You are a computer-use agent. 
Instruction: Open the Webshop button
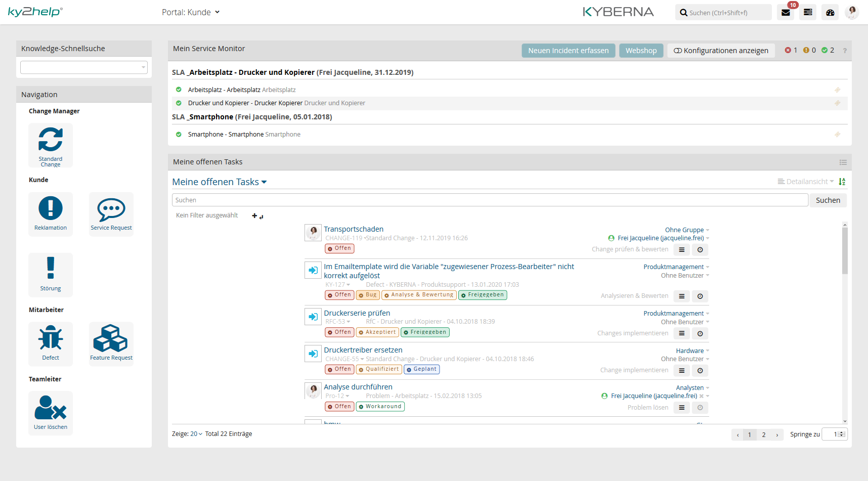click(641, 50)
